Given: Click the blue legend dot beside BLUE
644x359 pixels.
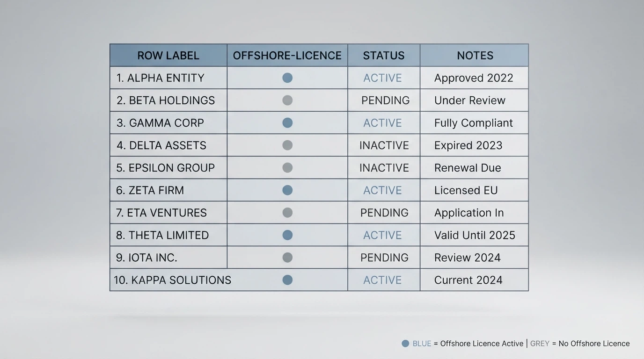Looking at the screenshot, I should pyautogui.click(x=405, y=344).
